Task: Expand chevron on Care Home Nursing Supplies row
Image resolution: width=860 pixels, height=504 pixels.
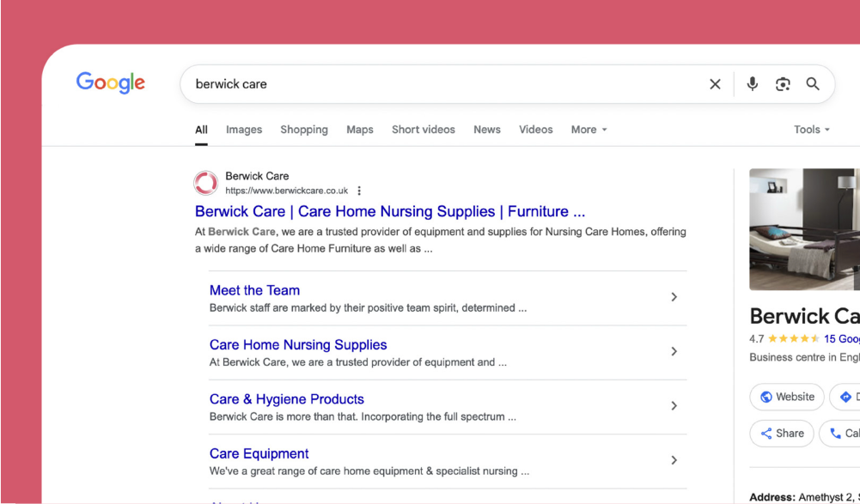Action: tap(674, 351)
